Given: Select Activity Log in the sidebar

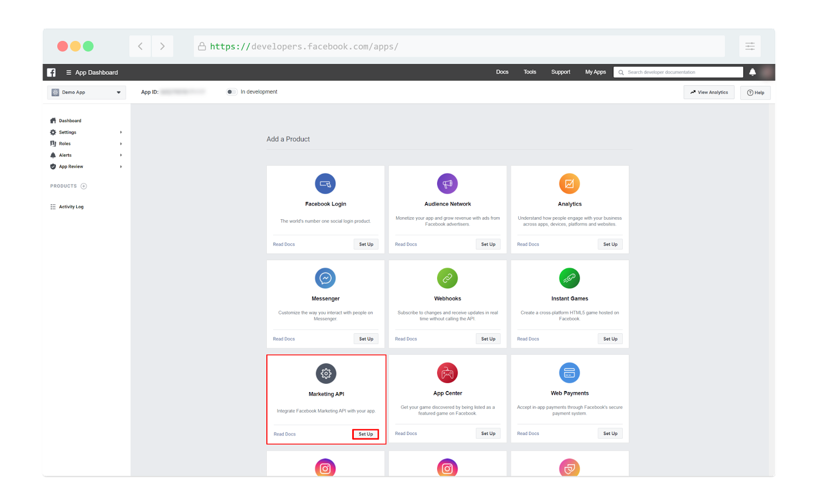Looking at the screenshot, I should pos(71,207).
